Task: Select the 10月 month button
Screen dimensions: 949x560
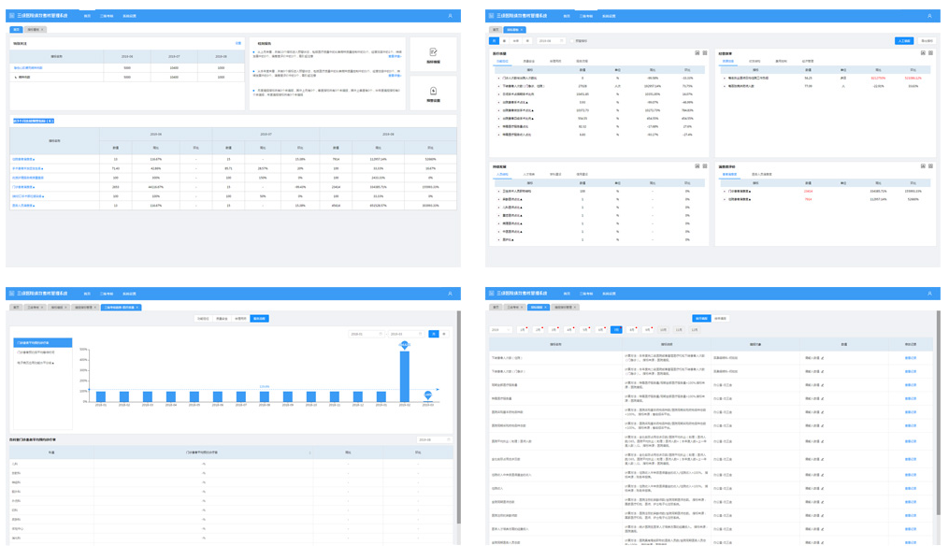Action: coord(664,330)
